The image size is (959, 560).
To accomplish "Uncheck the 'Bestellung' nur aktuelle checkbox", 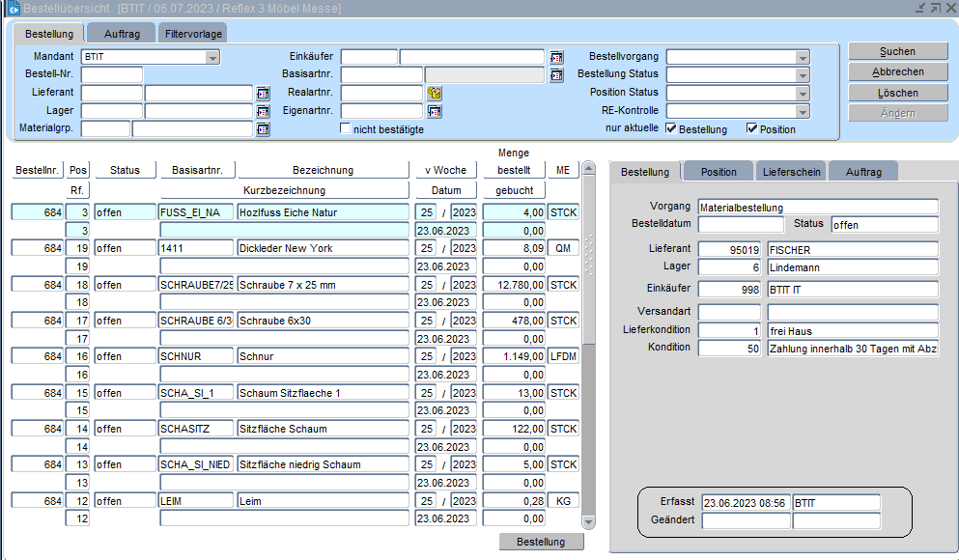I will [x=671, y=128].
